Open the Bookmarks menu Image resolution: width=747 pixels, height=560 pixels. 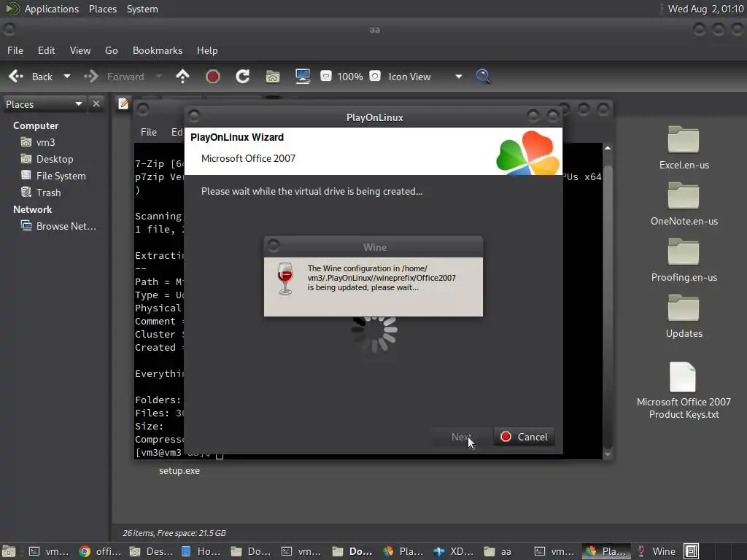[158, 50]
